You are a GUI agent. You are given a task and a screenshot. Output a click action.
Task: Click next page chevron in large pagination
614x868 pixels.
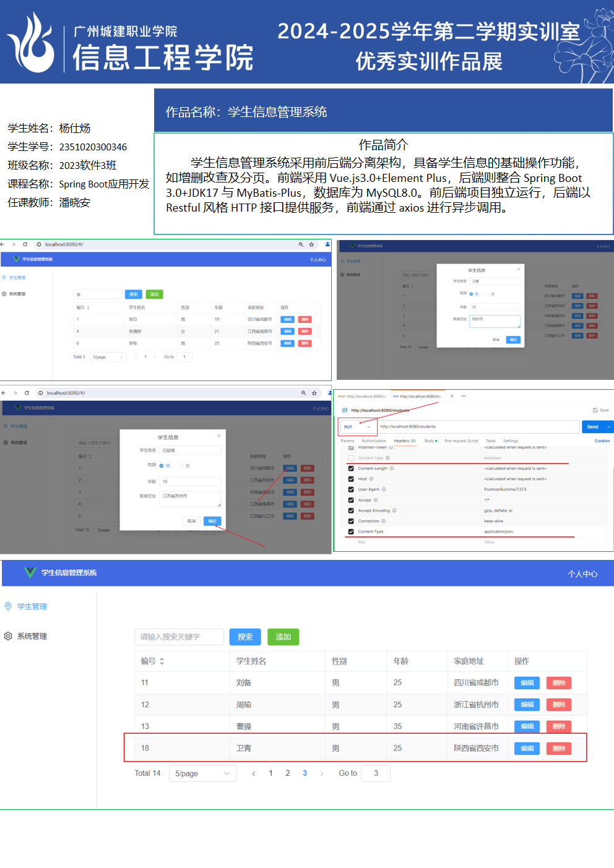click(321, 773)
